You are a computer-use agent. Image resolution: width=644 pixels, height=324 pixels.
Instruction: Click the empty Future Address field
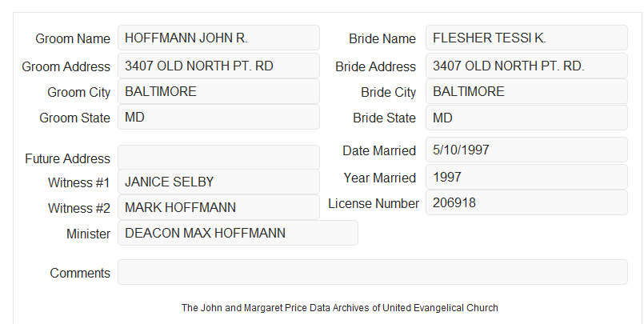(218, 158)
